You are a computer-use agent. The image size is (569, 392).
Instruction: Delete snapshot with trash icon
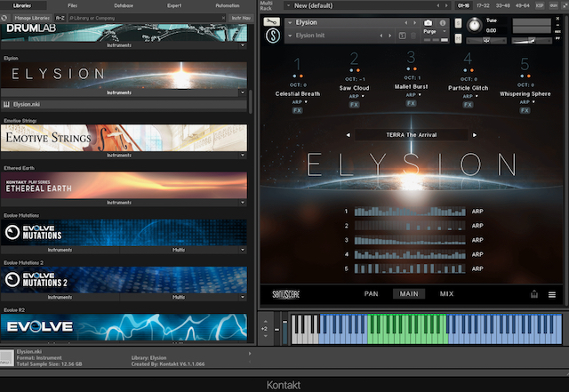(x=413, y=36)
